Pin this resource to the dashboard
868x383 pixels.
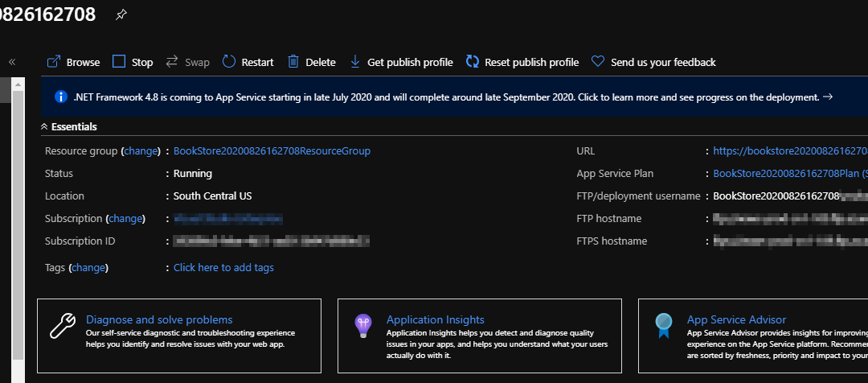coord(121,14)
